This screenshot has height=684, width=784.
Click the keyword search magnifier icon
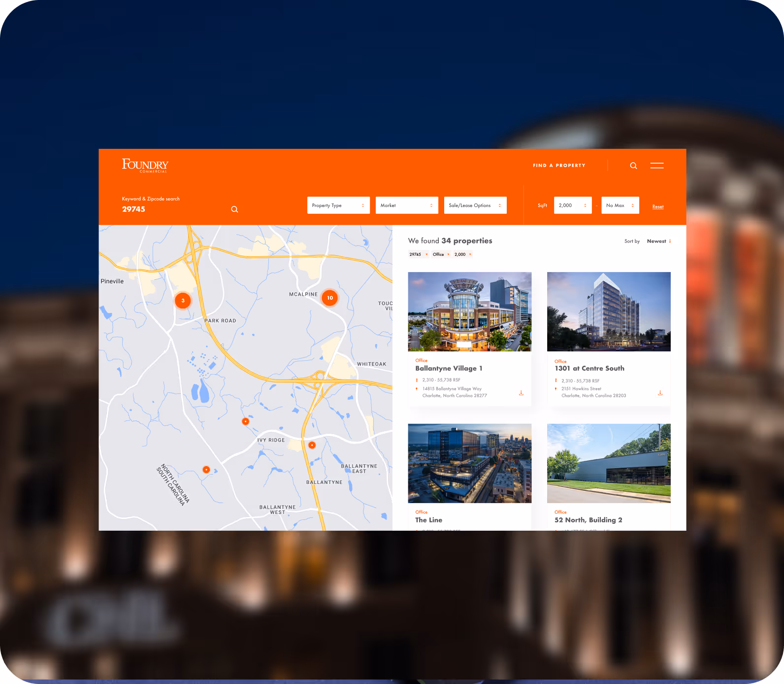(x=234, y=209)
